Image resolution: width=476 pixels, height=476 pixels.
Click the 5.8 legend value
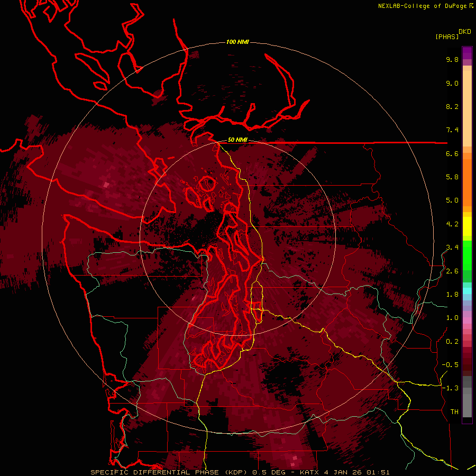[452, 177]
